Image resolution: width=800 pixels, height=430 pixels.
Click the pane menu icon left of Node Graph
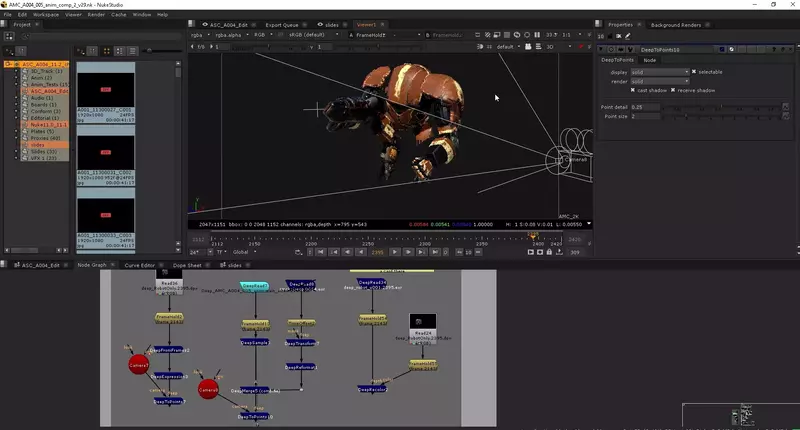point(4,264)
